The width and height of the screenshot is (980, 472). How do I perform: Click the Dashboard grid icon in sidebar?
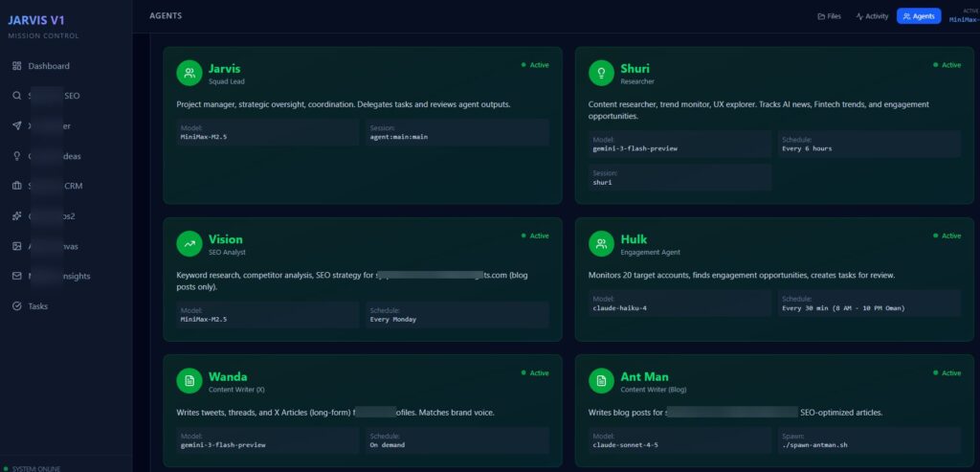17,66
